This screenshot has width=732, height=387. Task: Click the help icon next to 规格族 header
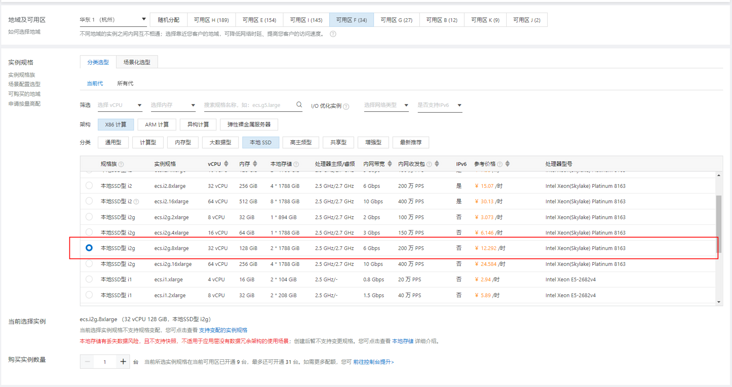tap(121, 164)
